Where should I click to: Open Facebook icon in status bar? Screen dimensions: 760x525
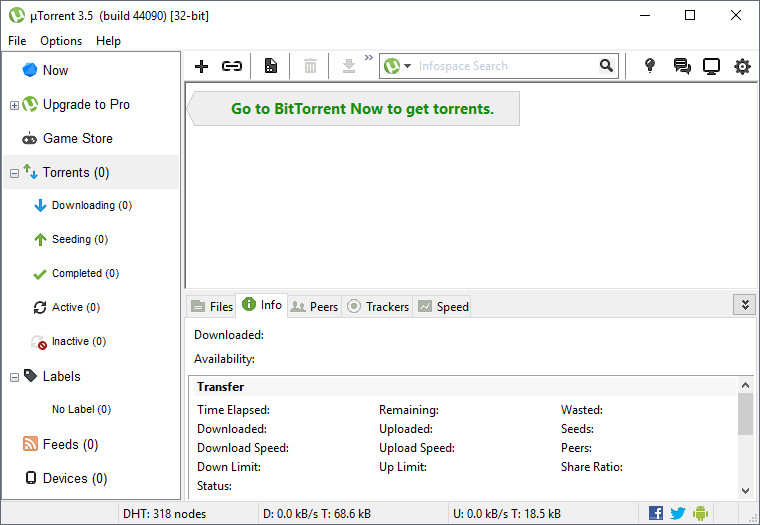tap(656, 513)
